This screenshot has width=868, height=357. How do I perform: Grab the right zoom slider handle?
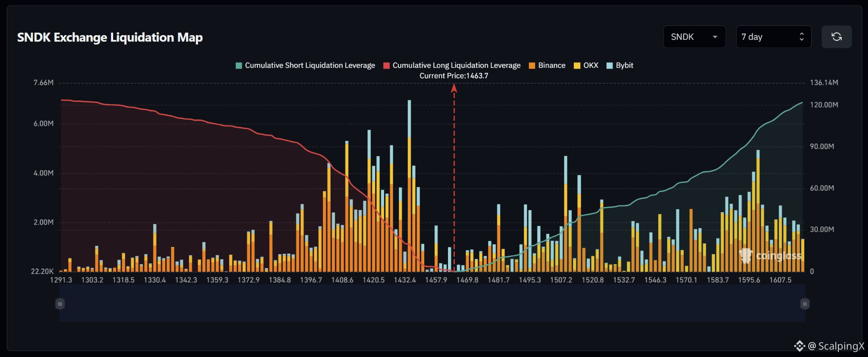[805, 304]
